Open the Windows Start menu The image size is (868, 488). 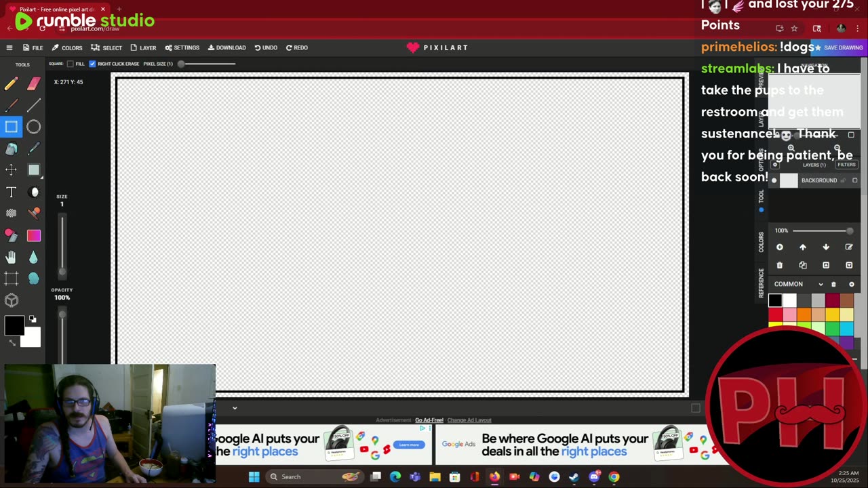pyautogui.click(x=254, y=476)
